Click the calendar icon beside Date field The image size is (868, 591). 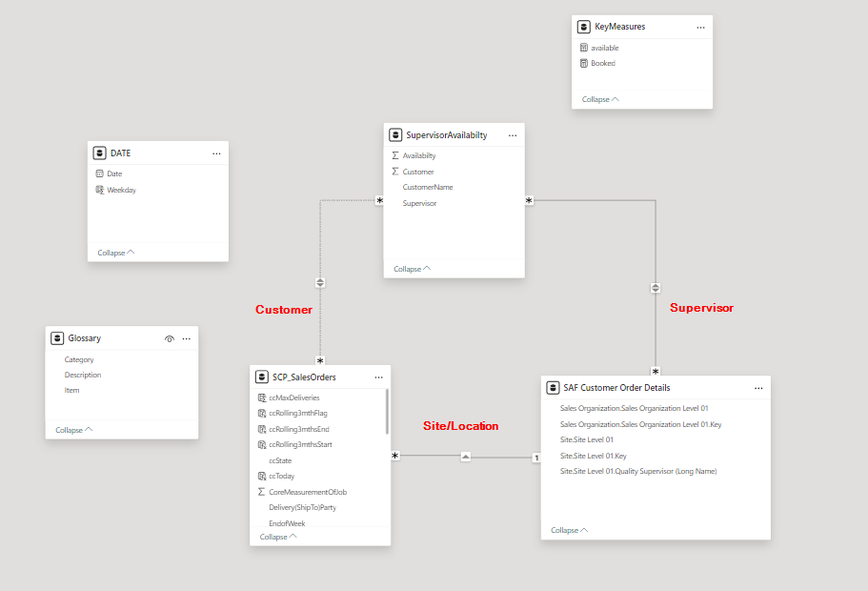pos(100,173)
